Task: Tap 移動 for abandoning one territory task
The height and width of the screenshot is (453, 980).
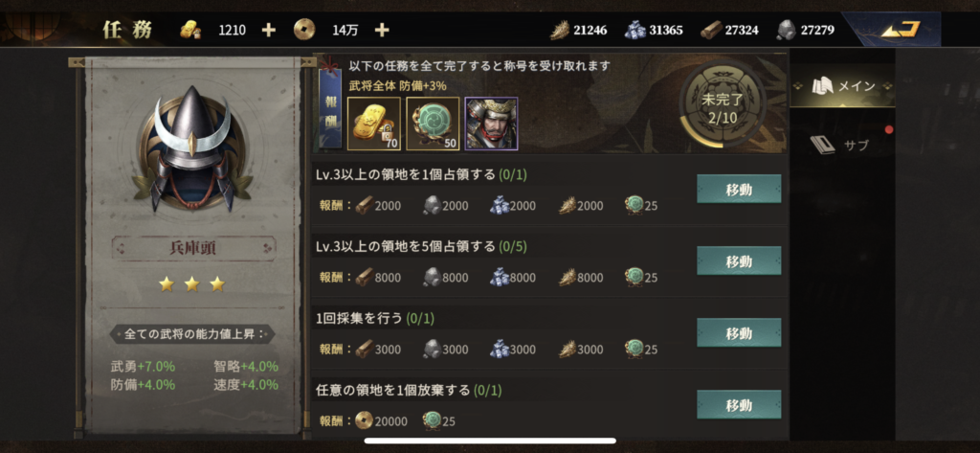Action: (739, 405)
